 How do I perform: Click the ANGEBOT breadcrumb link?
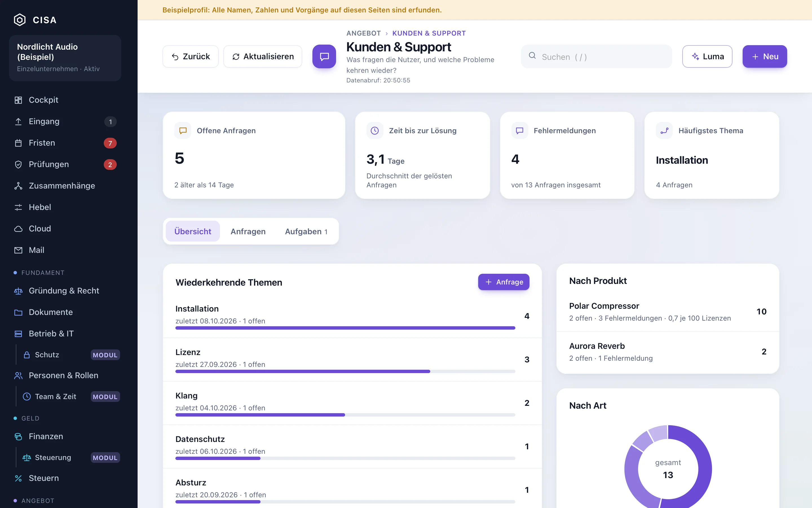coord(363,33)
